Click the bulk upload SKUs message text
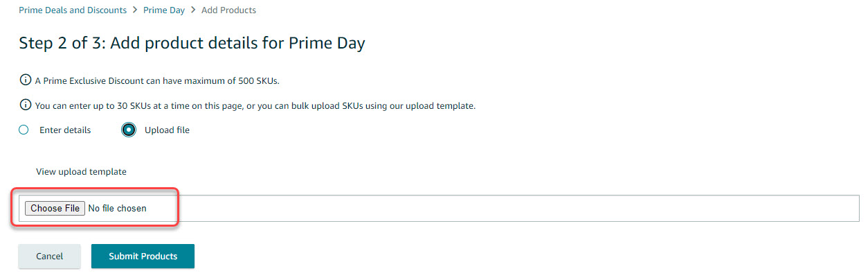The width and height of the screenshot is (868, 278). tap(255, 106)
